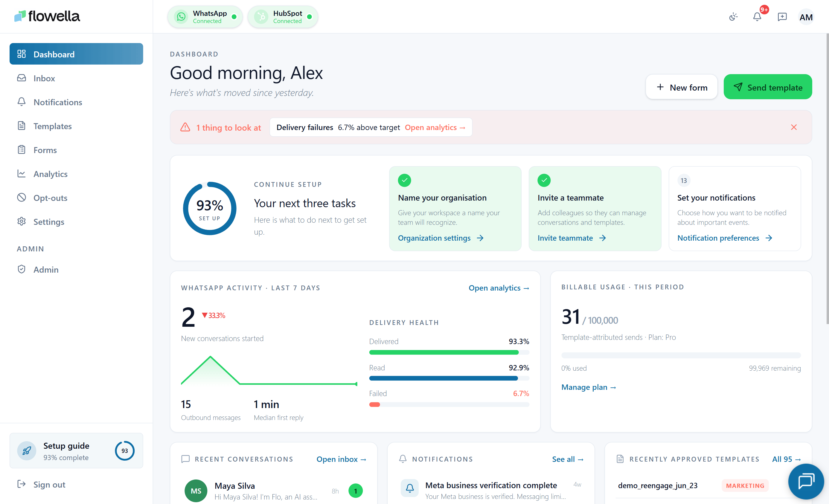829x504 pixels.
Task: Click the checkmark on Invite a teammate card
Action: click(544, 180)
